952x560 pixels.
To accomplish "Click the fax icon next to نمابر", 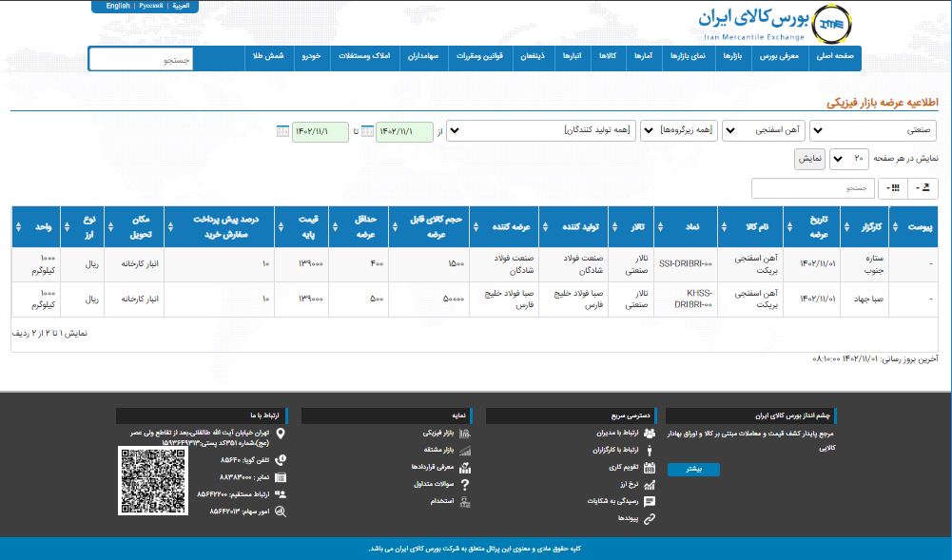I will pyautogui.click(x=281, y=477).
